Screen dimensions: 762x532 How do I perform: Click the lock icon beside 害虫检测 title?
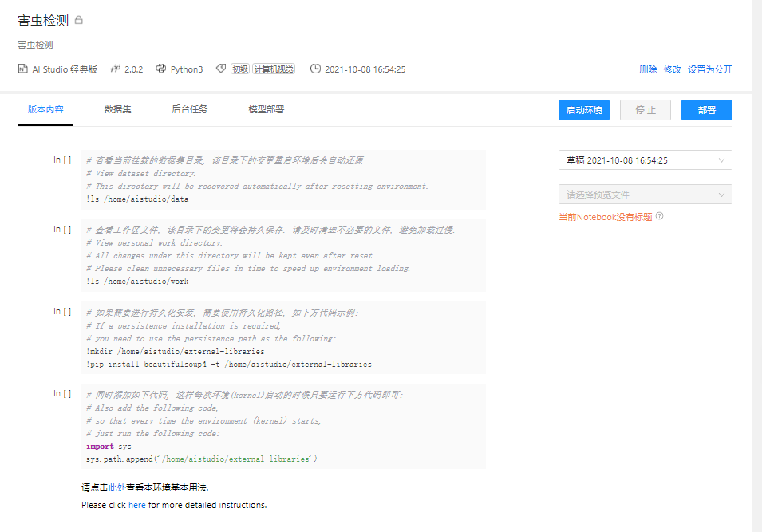click(79, 20)
